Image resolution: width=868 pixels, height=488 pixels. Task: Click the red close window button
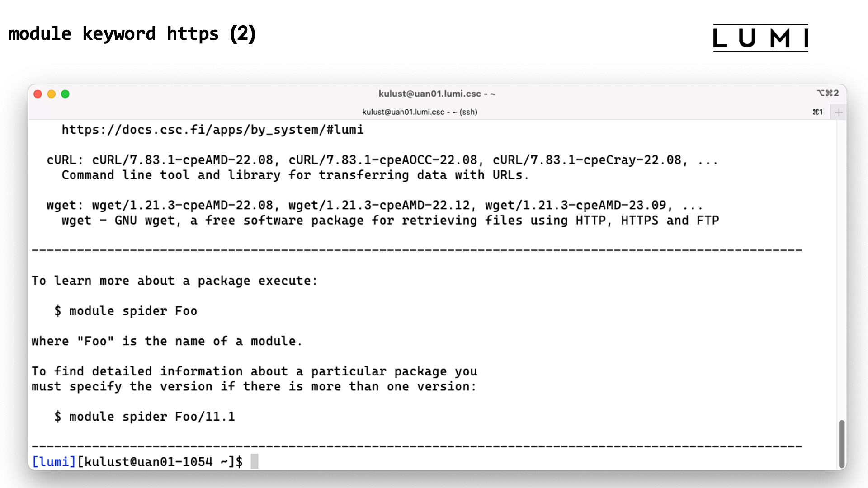(38, 94)
